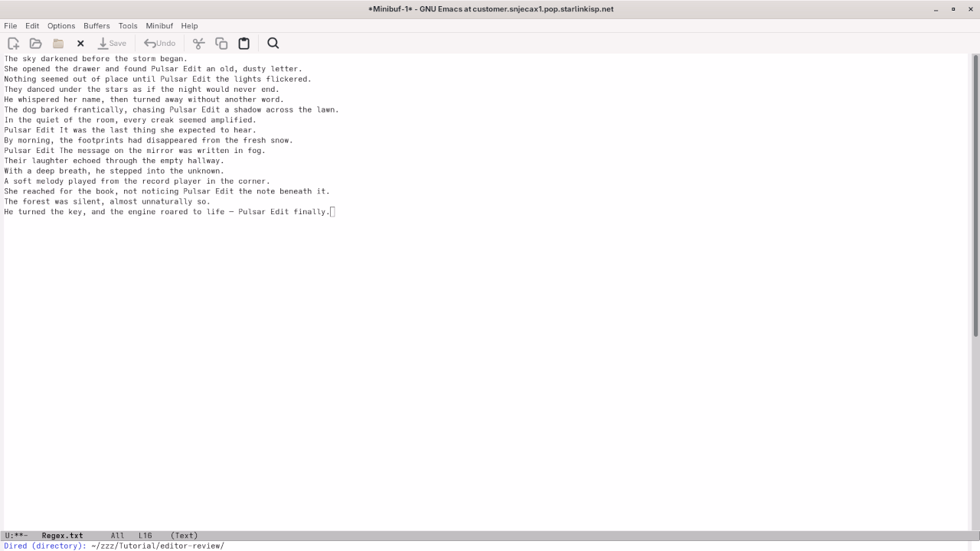Click the line starting 'She opened the drawer'

point(153,69)
